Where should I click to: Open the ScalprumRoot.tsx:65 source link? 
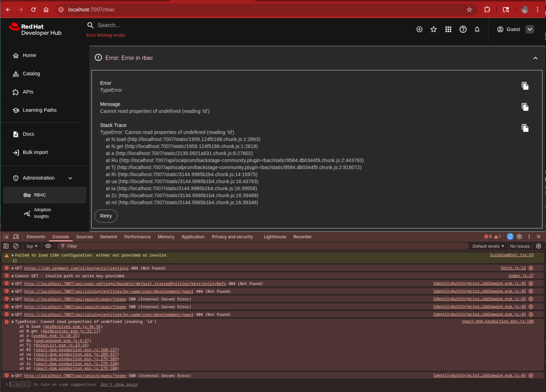click(511, 255)
